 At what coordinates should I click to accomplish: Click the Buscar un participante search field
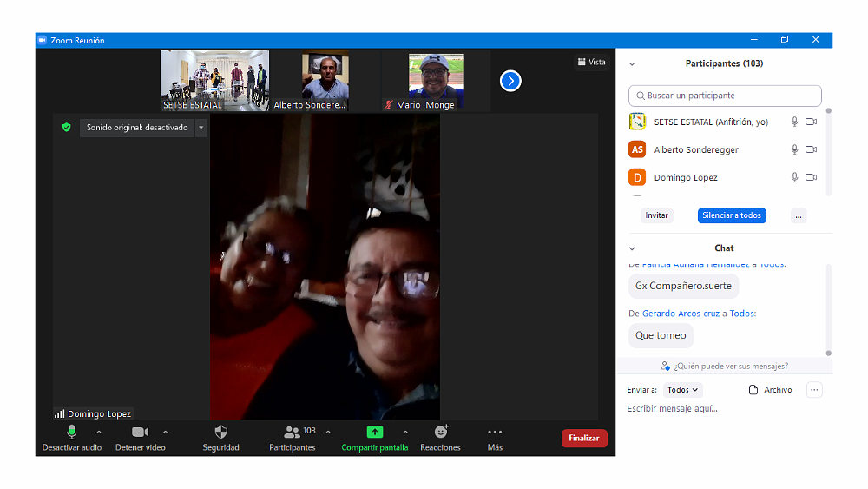click(725, 96)
